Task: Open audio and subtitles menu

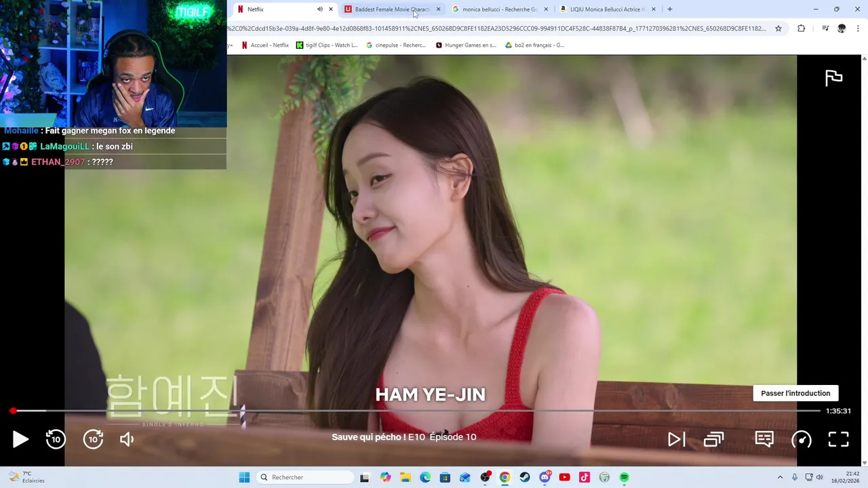Action: pos(764,439)
